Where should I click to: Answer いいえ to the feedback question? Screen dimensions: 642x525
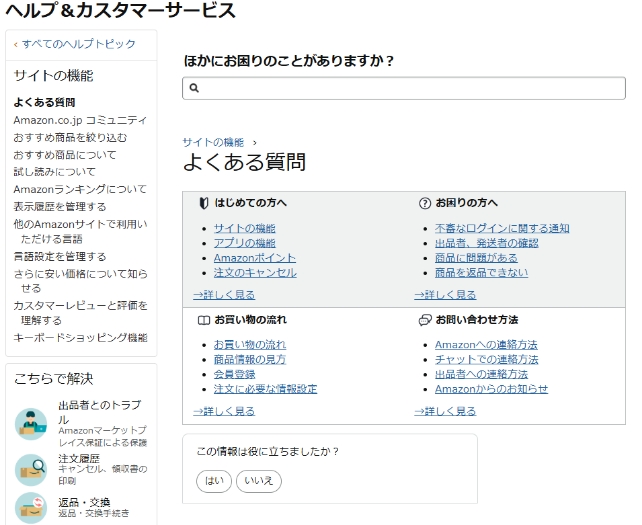[x=259, y=481]
